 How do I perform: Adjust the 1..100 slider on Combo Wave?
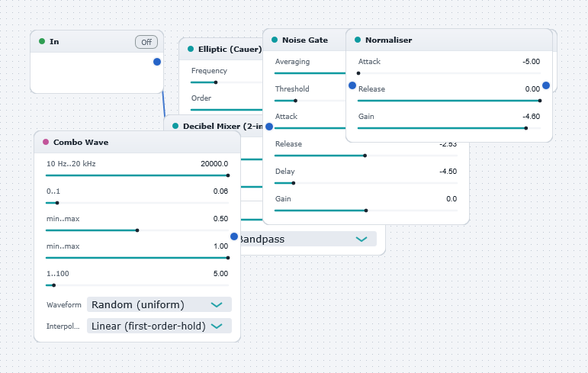[x=137, y=285]
